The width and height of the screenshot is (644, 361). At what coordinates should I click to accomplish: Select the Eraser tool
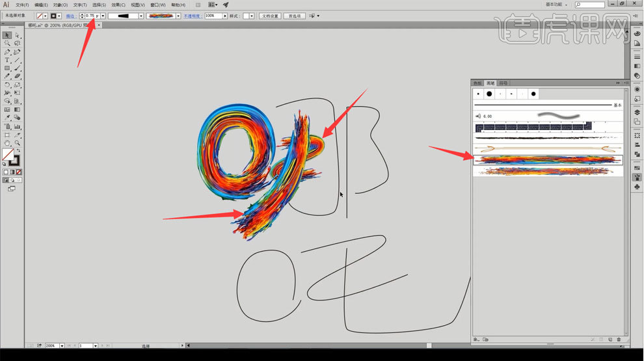[18, 76]
